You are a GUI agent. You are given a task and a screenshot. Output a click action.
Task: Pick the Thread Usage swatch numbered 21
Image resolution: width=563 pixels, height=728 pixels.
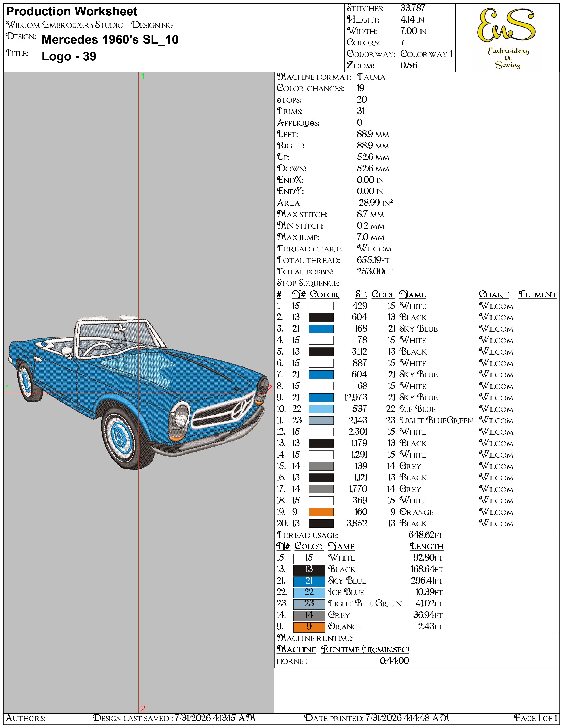[309, 581]
